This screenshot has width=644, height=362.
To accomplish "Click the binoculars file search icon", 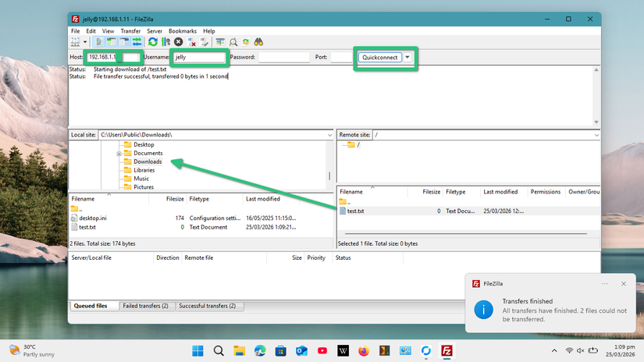I will (x=258, y=42).
